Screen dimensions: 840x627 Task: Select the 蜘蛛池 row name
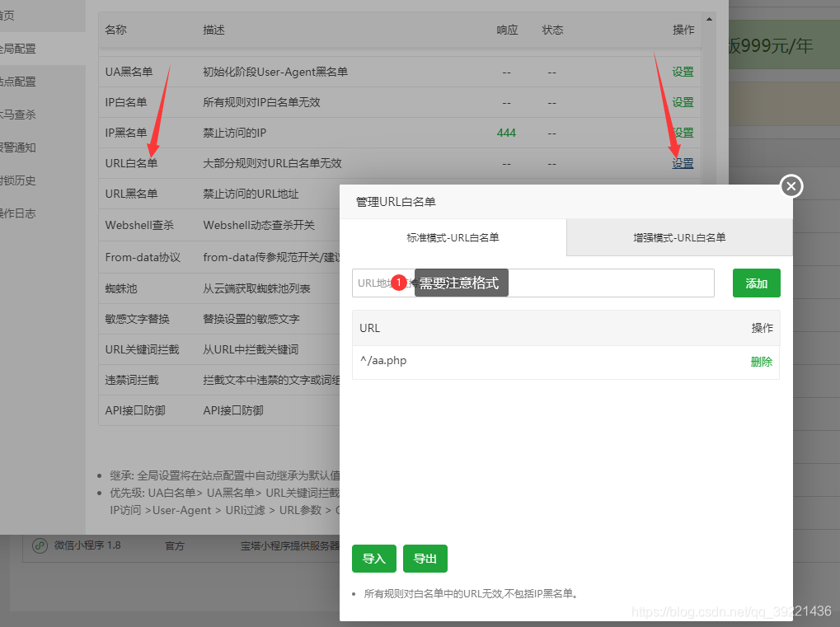tap(121, 288)
